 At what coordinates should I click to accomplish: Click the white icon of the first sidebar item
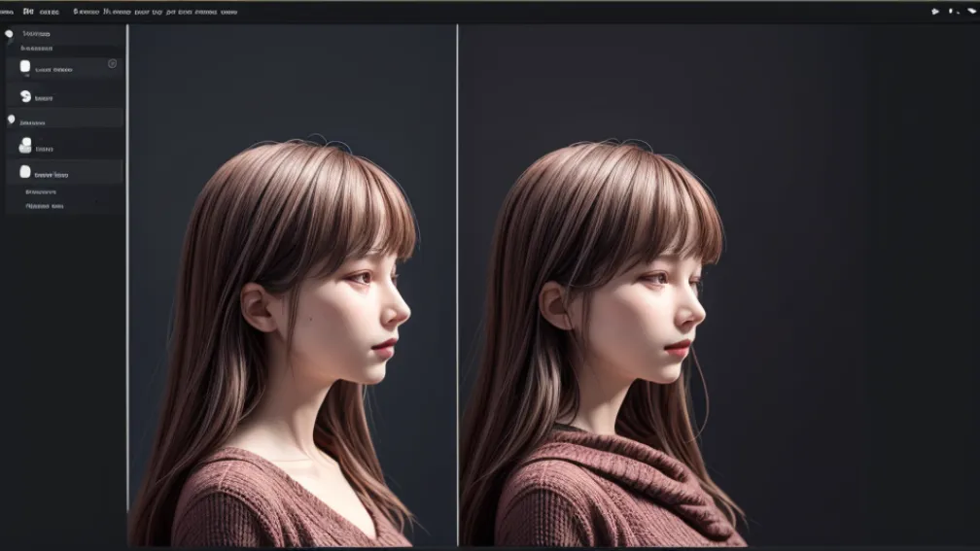[x=25, y=67]
